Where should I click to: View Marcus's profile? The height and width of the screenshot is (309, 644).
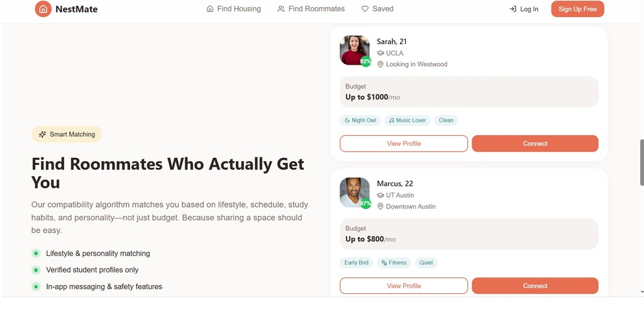(x=404, y=286)
